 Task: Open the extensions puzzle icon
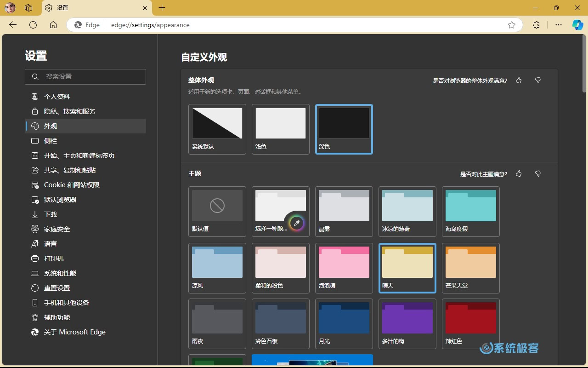pos(536,25)
